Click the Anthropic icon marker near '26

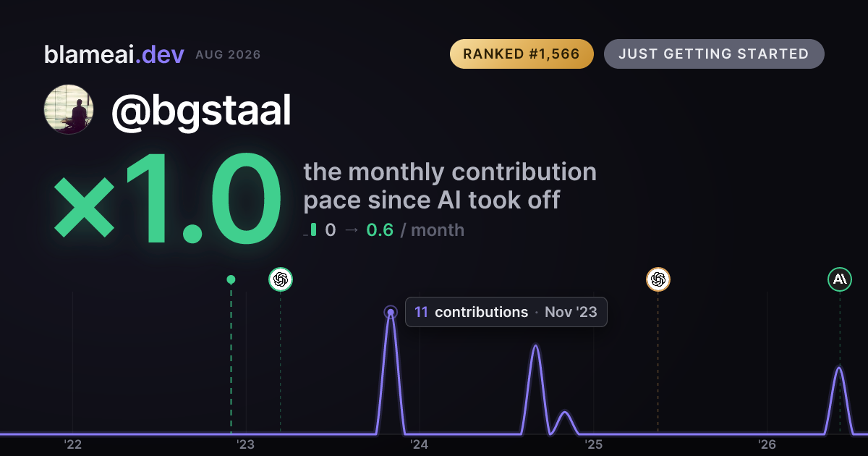840,279
